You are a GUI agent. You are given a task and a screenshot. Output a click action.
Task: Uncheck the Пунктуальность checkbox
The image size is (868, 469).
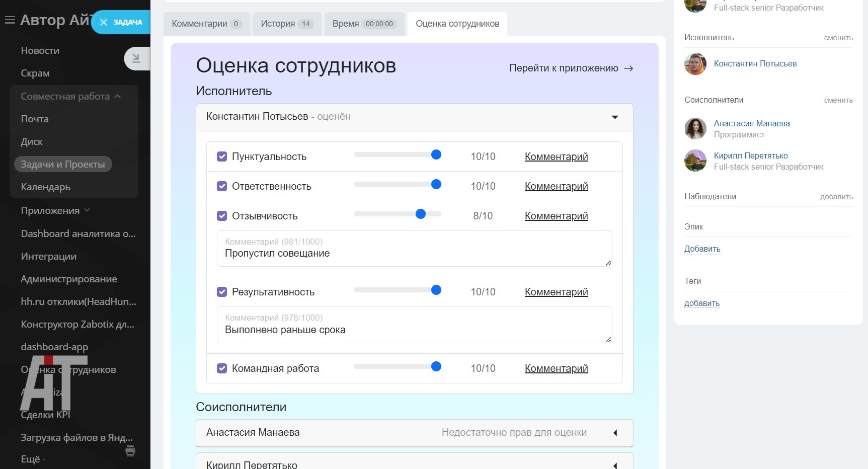222,157
